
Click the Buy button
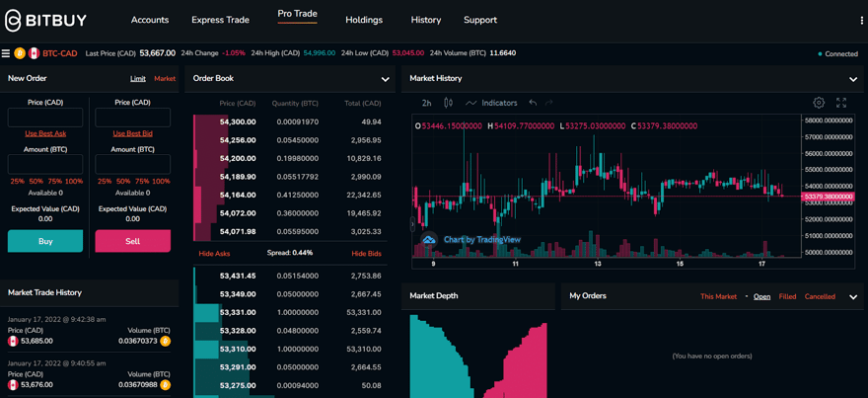(x=45, y=241)
